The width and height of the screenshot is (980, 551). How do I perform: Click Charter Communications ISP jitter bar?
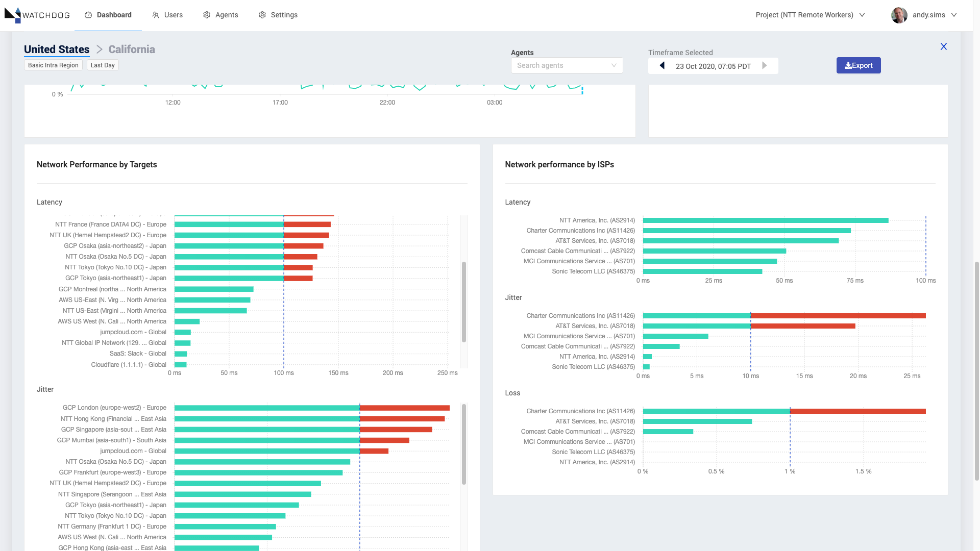[785, 316]
